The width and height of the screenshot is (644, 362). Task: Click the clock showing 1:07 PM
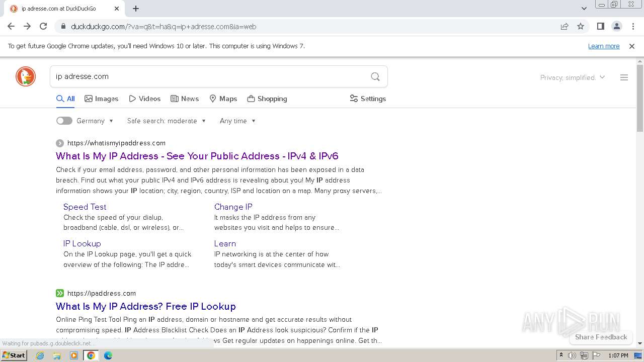pyautogui.click(x=618, y=355)
